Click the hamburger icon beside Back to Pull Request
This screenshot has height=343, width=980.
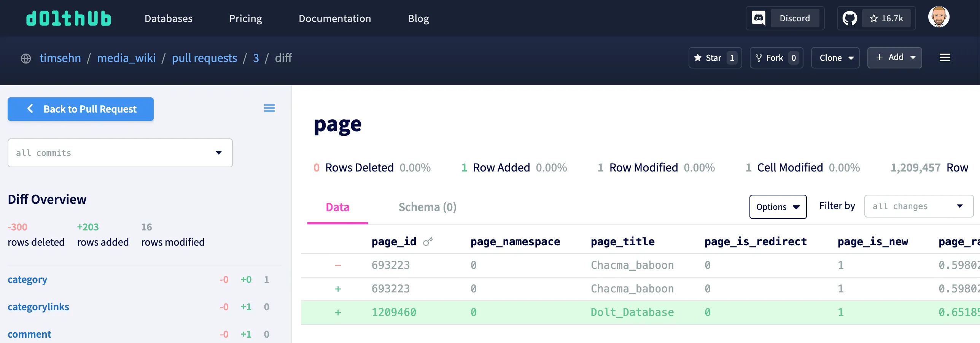pos(269,108)
